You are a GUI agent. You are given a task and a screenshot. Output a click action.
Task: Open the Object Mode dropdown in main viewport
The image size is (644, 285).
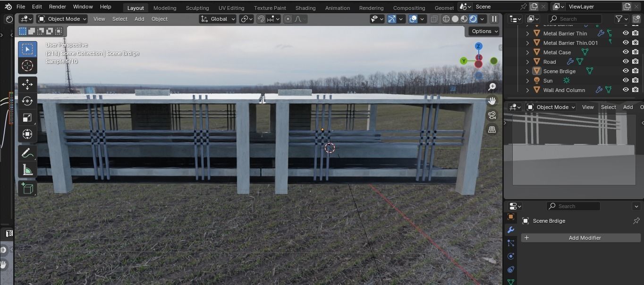click(x=62, y=19)
